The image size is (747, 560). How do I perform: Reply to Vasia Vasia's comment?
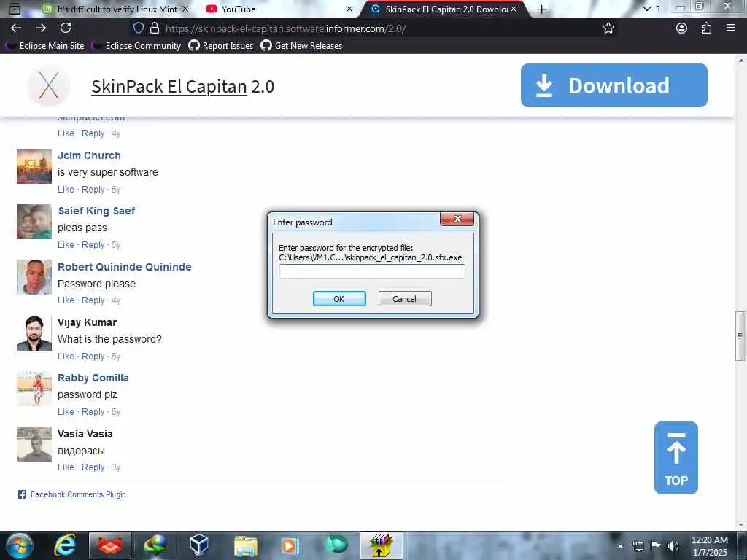(x=93, y=467)
